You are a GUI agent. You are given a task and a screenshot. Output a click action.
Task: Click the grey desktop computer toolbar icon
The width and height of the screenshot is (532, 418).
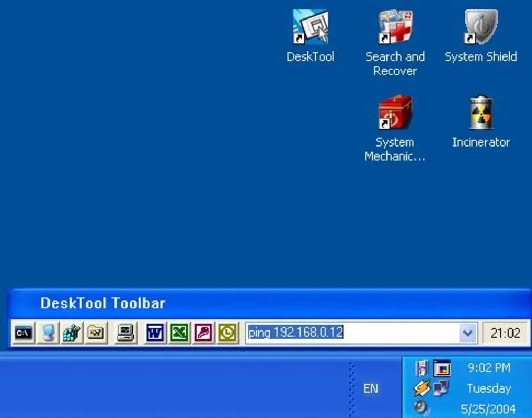(125, 333)
